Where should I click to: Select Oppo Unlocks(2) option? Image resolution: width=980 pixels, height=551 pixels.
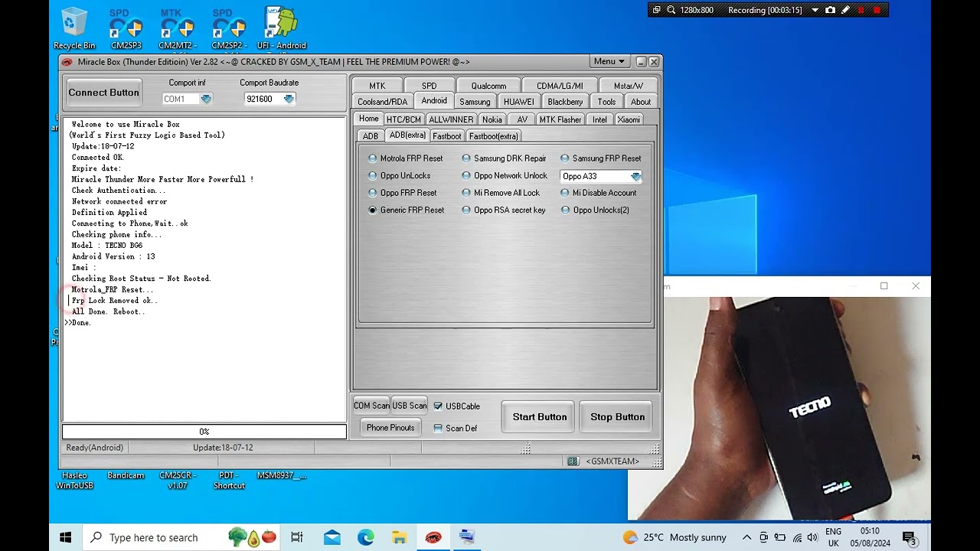(x=595, y=210)
